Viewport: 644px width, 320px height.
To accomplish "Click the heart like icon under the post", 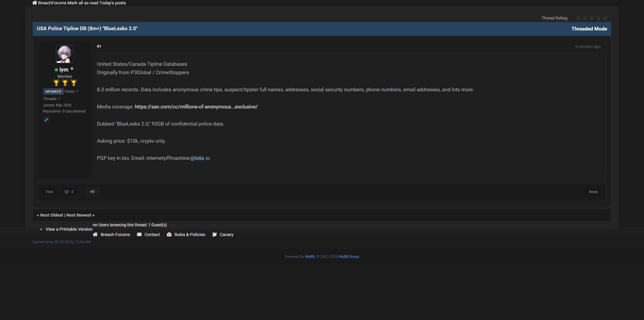I will (66, 192).
